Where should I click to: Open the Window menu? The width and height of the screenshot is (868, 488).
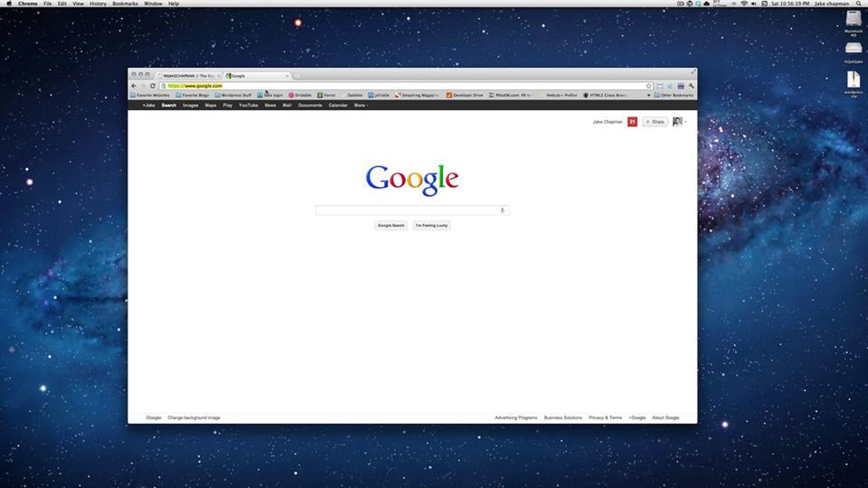[153, 4]
